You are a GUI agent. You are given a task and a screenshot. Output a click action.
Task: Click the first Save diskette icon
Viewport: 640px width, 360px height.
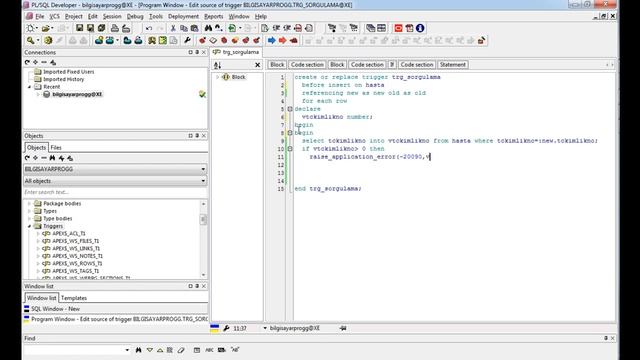[79, 28]
